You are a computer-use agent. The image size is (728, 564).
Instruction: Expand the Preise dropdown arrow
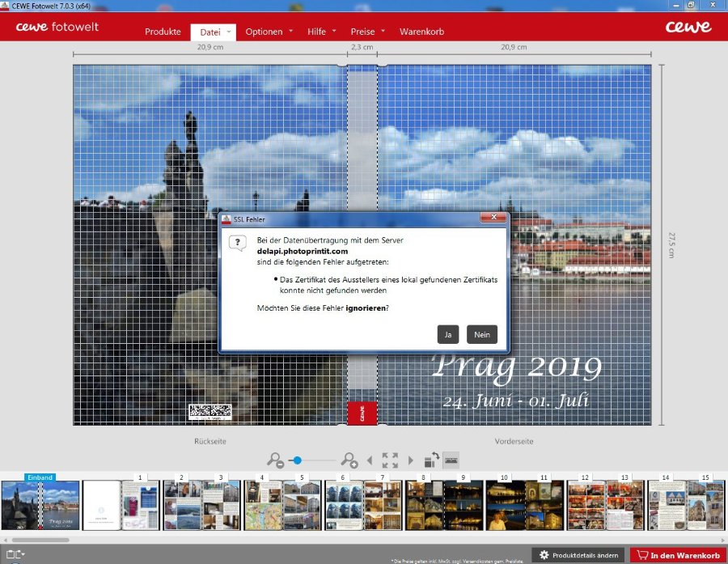(383, 31)
